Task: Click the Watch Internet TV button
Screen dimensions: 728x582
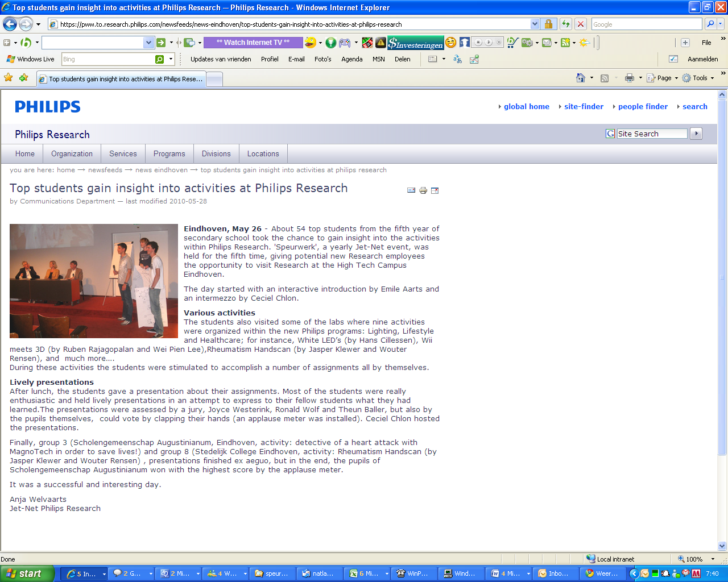Action: pyautogui.click(x=253, y=43)
